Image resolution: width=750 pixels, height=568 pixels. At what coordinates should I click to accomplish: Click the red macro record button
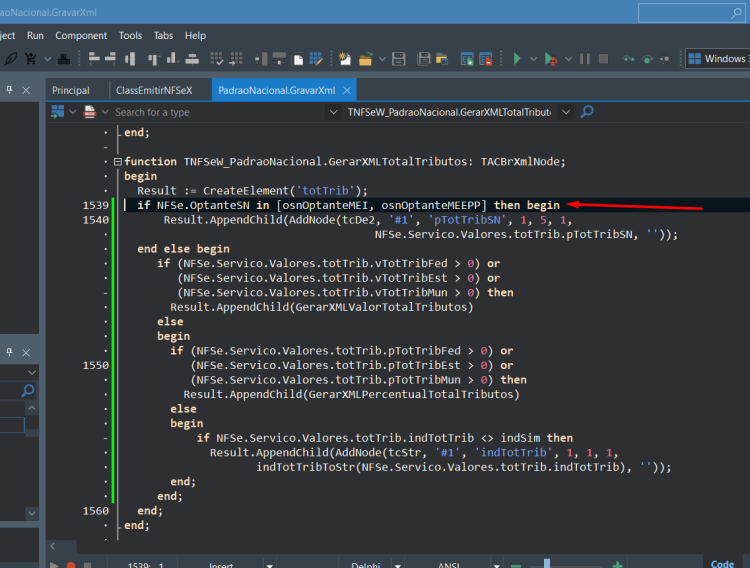[71, 565]
